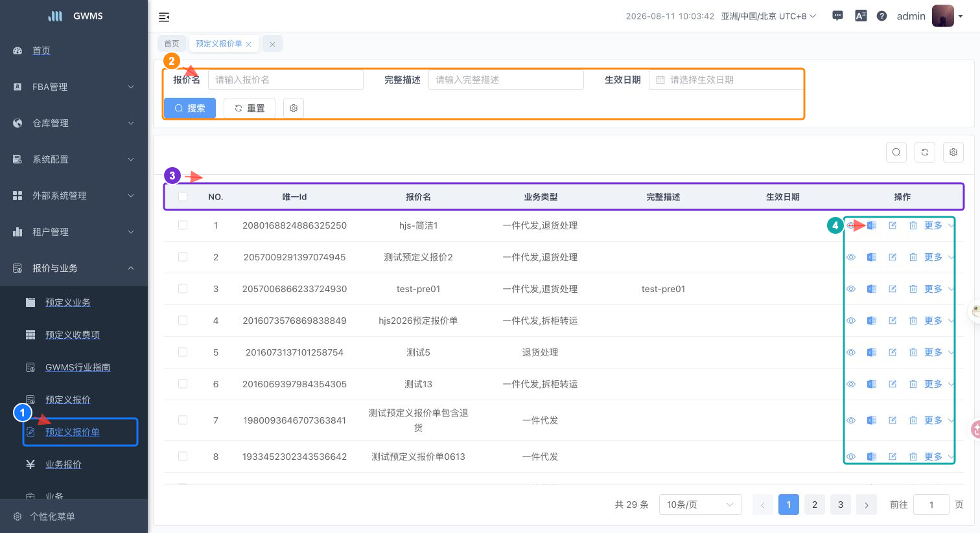Open GWMS行业指南 in the sidebar
This screenshot has width=980, height=533.
click(x=78, y=367)
